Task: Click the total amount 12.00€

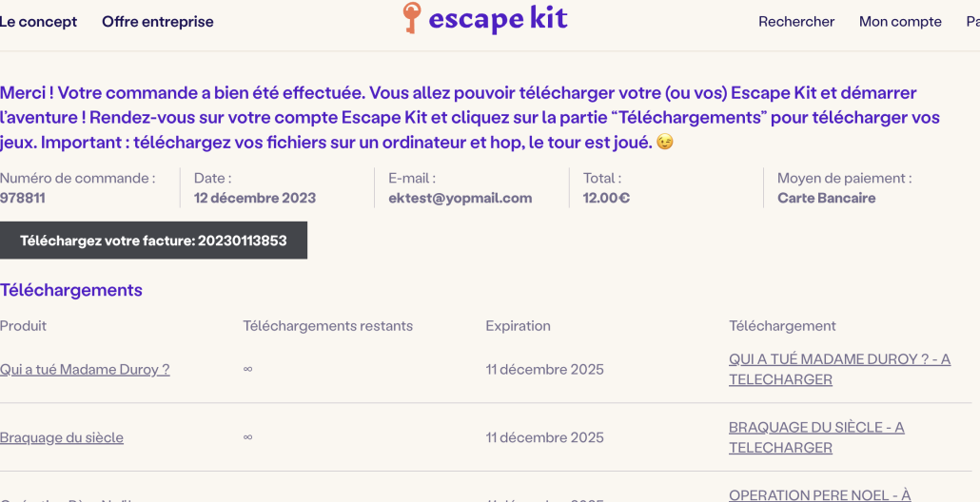Action: [606, 198]
